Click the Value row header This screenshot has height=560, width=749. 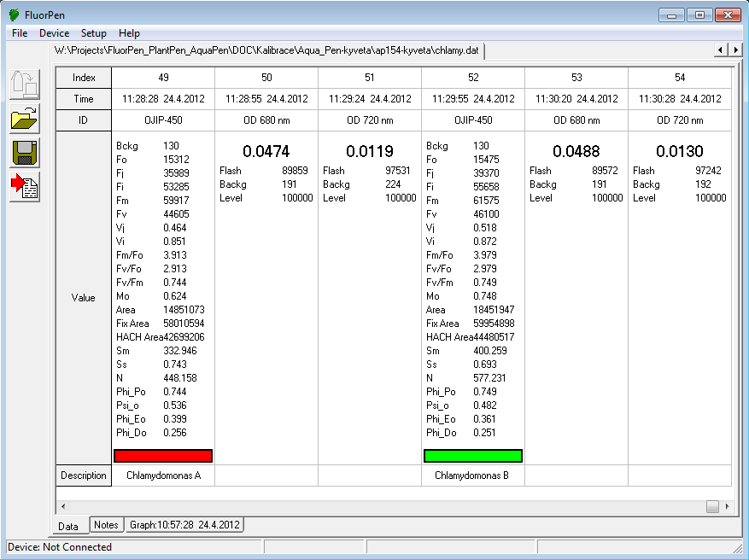pos(84,298)
